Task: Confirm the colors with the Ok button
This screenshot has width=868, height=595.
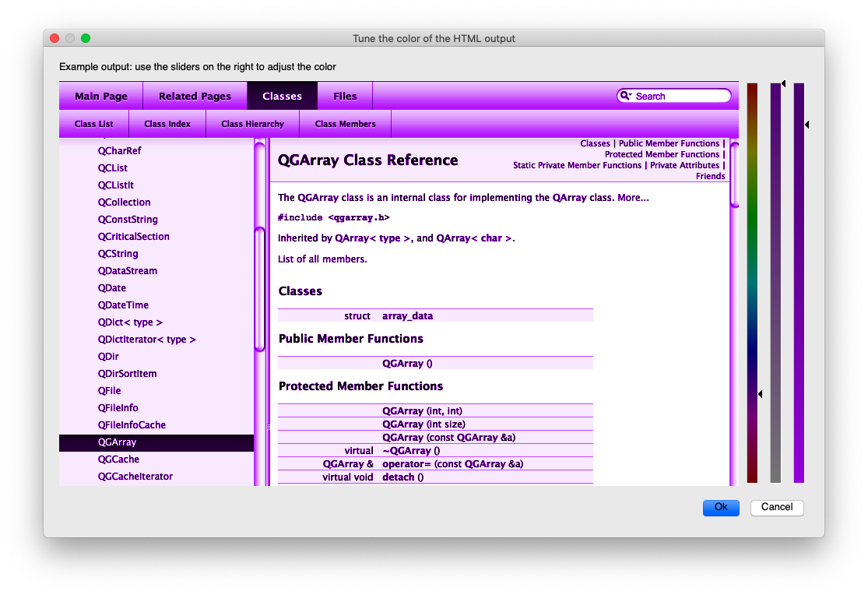Action: [x=721, y=508]
